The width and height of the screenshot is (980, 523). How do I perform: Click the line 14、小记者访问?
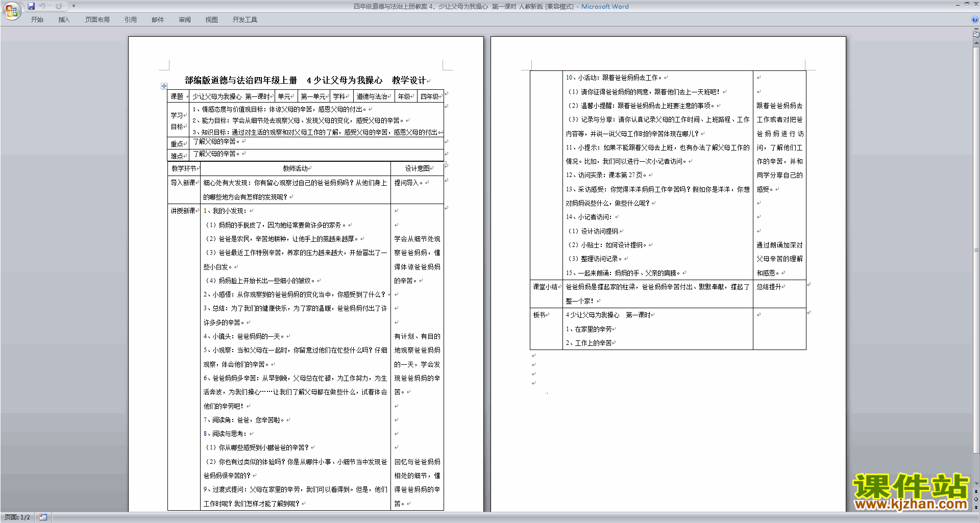(589, 217)
